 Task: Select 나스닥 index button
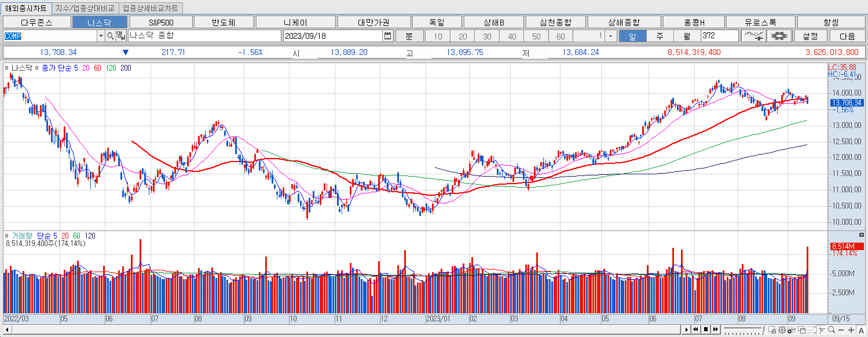100,23
